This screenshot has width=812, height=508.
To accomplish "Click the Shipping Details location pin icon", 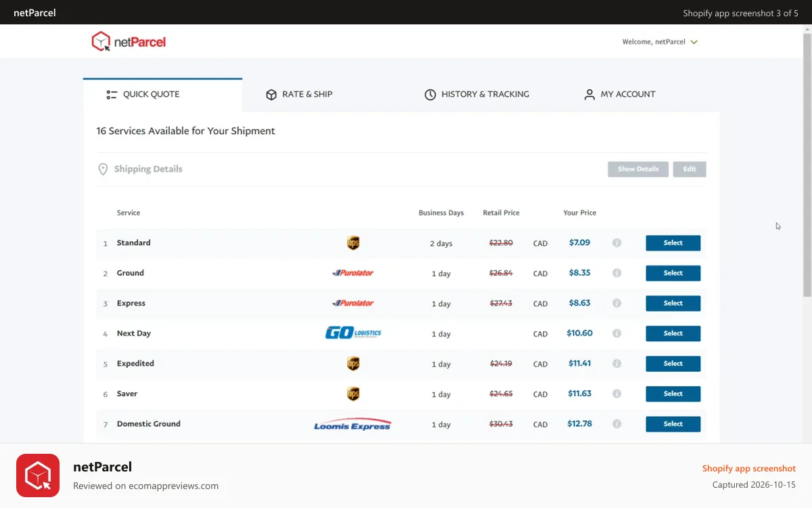I will pos(103,169).
